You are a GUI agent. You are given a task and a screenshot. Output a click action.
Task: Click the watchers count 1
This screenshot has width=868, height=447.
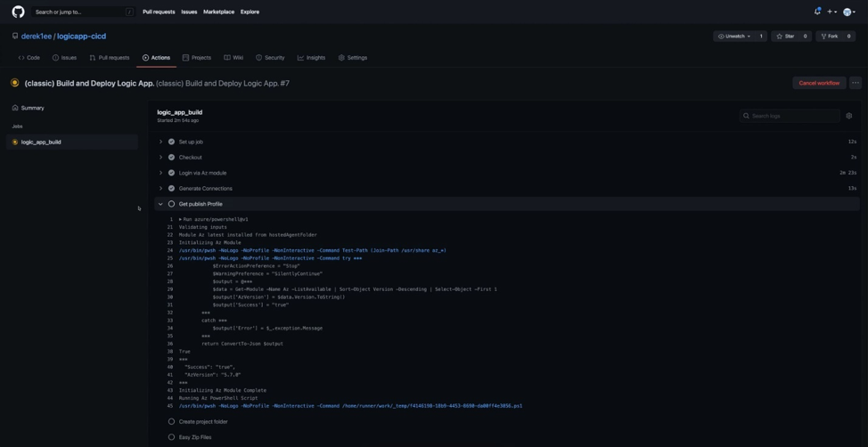point(761,36)
